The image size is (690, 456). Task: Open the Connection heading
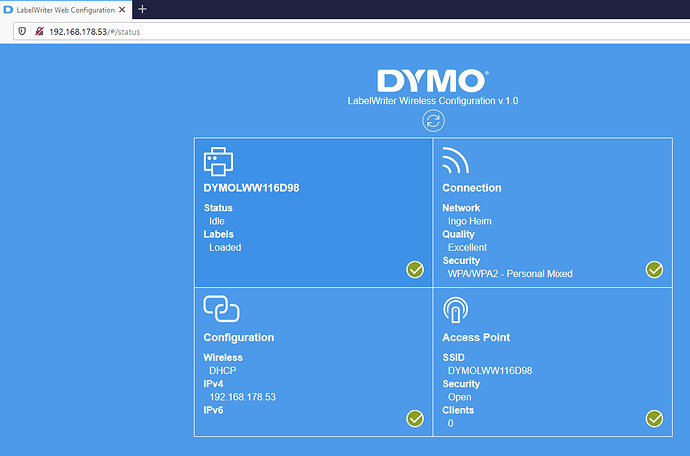pos(472,188)
